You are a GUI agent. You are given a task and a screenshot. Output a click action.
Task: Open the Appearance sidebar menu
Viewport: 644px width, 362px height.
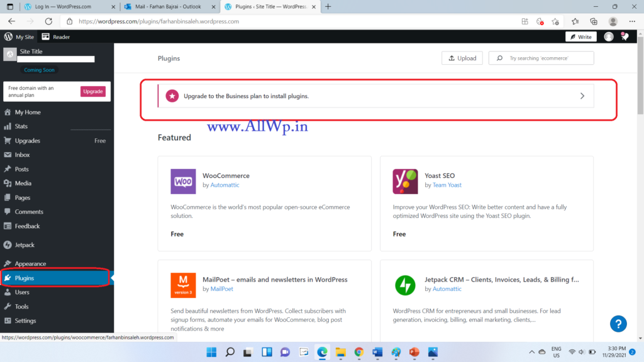point(57,263)
